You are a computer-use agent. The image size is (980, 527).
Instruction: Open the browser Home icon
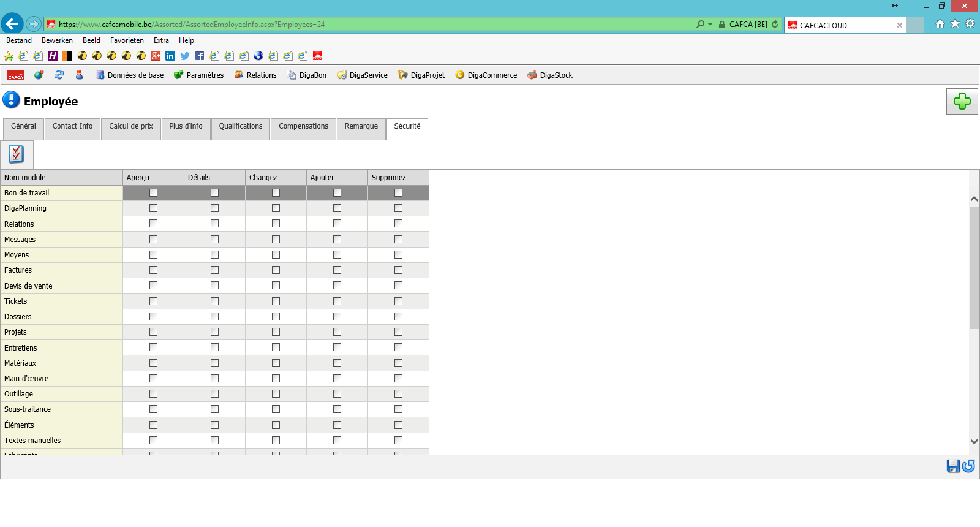940,24
